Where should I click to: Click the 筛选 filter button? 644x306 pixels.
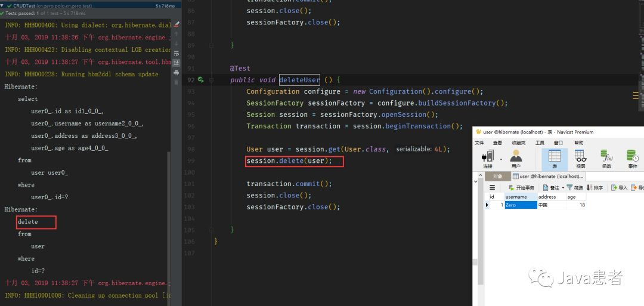coord(575,188)
